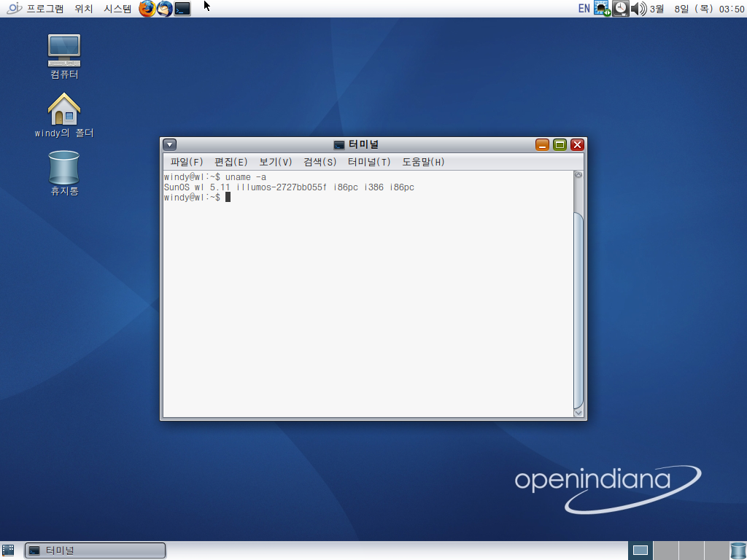Image resolution: width=747 pixels, height=560 pixels.
Task: Open the date and time clock
Action: pyautogui.click(x=697, y=9)
